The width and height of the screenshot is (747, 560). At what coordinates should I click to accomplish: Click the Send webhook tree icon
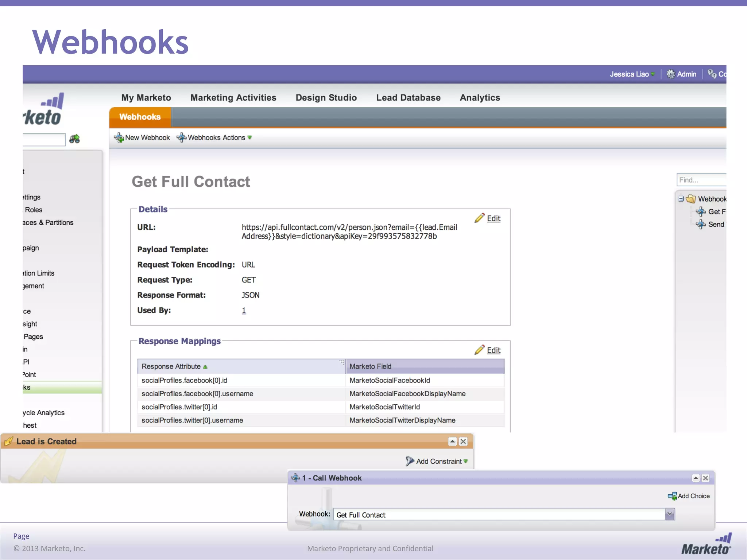click(x=701, y=225)
